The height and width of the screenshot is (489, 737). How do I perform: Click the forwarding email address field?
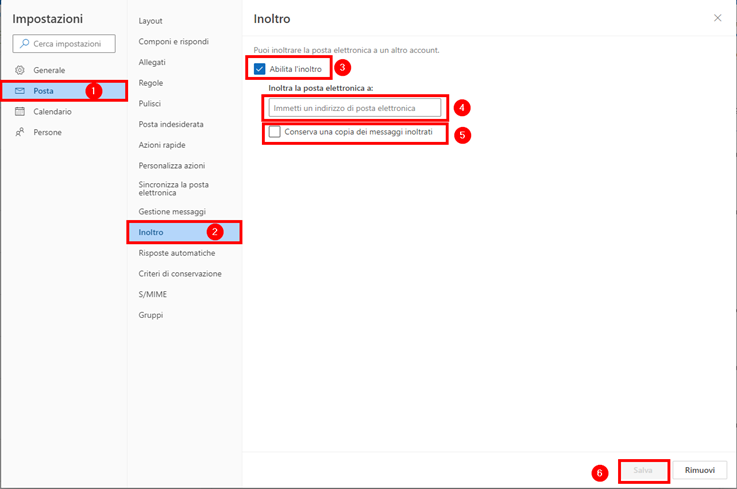point(354,107)
